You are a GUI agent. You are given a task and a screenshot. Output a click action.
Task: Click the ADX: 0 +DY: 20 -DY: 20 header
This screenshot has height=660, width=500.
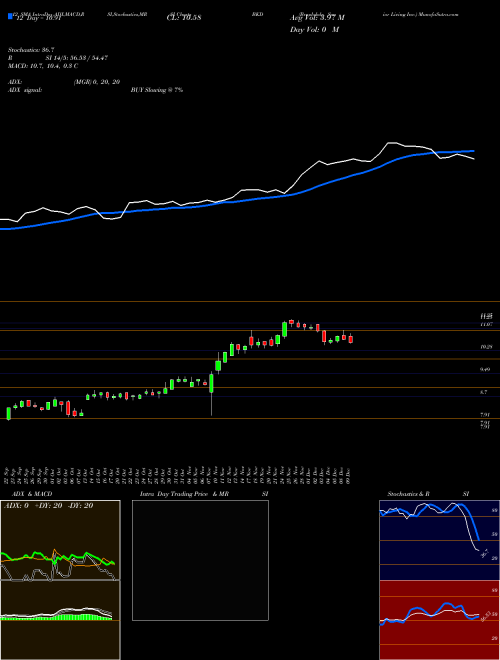pyautogui.click(x=48, y=506)
